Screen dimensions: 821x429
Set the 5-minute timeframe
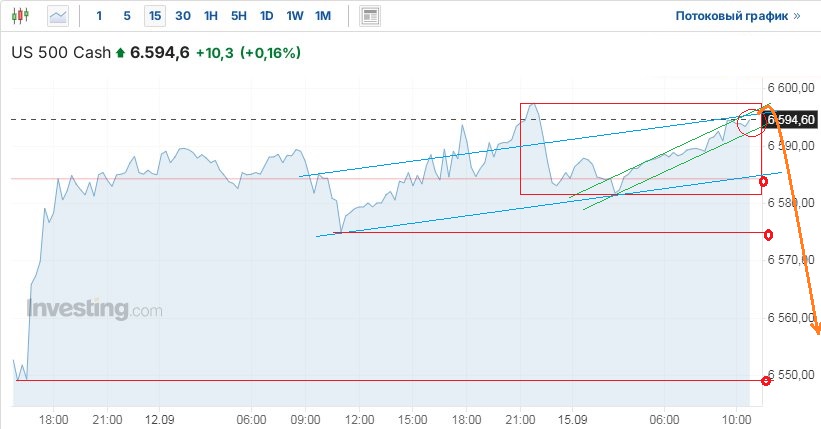[126, 16]
